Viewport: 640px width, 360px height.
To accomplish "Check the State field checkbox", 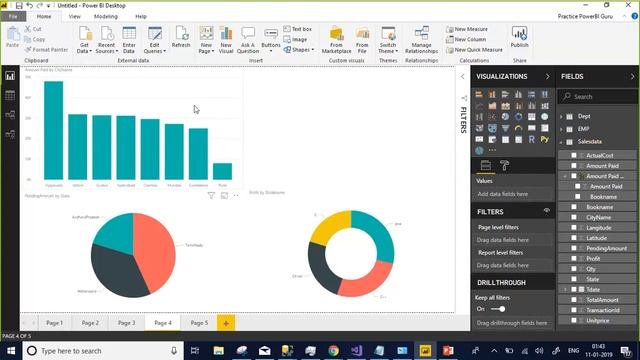I will tap(574, 279).
